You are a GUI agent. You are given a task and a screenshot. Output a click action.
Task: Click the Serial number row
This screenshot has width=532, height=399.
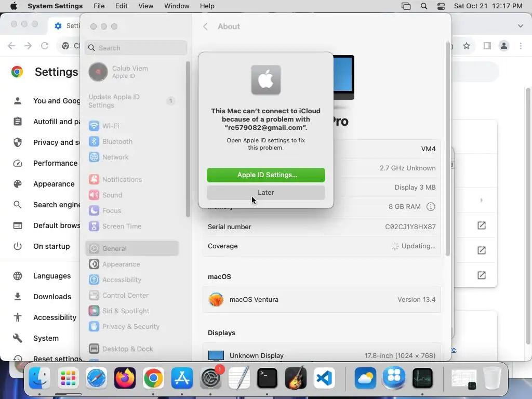[x=322, y=227]
